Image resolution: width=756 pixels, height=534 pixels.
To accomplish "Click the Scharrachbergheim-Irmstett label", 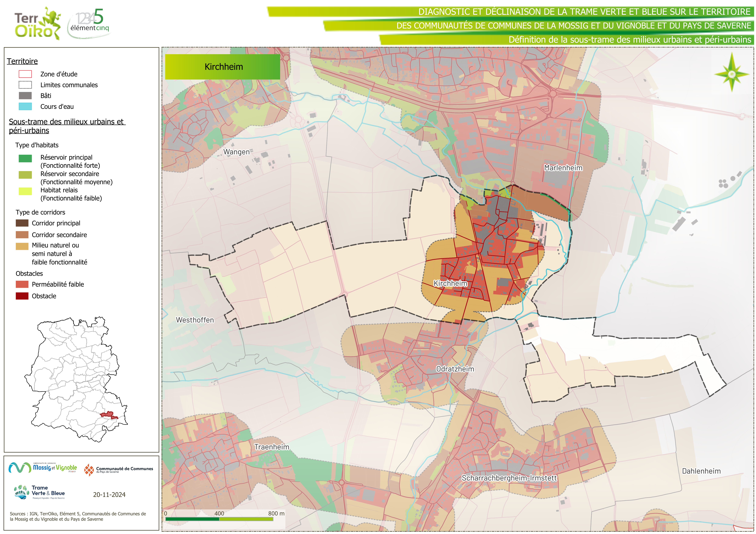I will point(509,478).
